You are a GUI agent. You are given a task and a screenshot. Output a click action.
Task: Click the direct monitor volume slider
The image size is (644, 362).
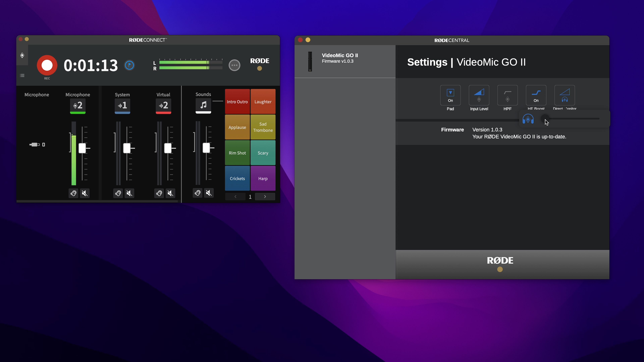tap(573, 119)
